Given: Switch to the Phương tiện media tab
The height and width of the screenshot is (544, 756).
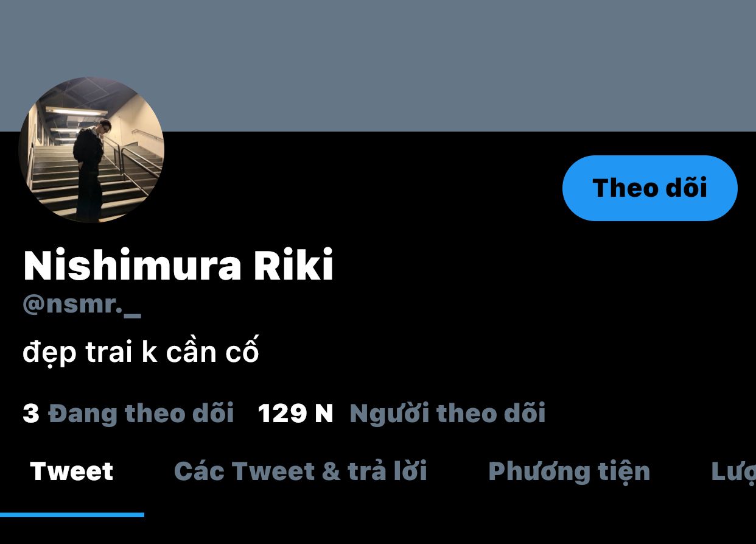Looking at the screenshot, I should pos(569,472).
